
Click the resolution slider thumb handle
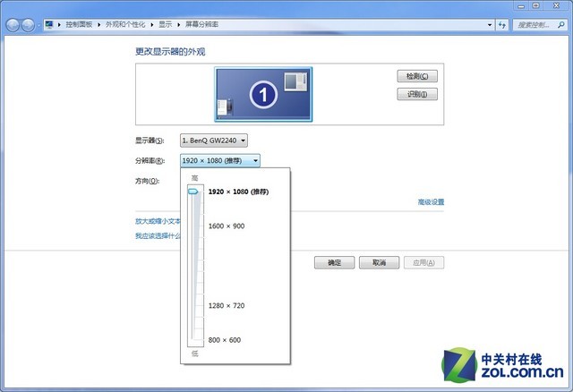tap(192, 192)
